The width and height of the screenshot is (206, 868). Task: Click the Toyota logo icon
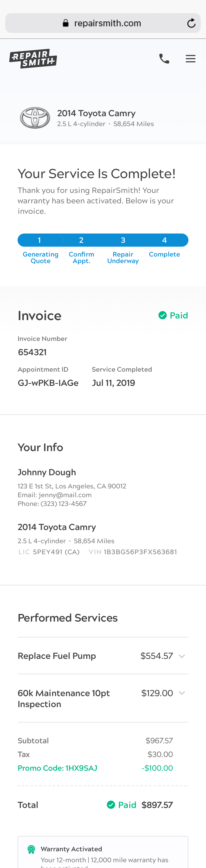pos(35,118)
